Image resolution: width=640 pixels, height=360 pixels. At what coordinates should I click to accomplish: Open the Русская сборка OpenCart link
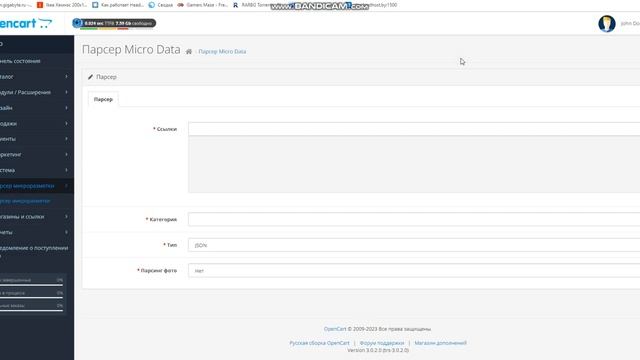pos(319,343)
